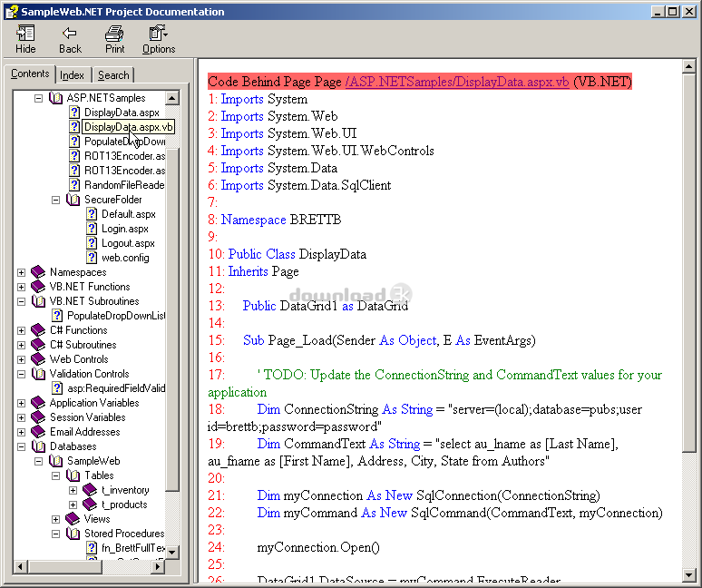Click the tree panel scroll right arrow
702x588 pixels.
[x=157, y=567]
